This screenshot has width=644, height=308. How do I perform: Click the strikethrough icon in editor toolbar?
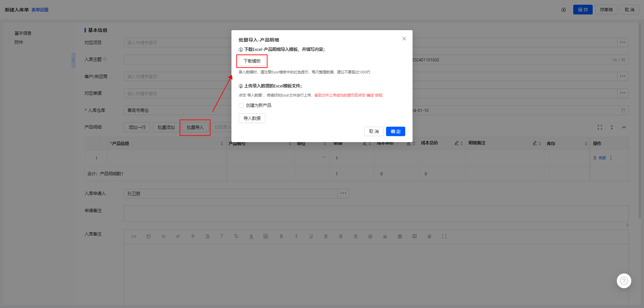pyautogui.click(x=193, y=236)
